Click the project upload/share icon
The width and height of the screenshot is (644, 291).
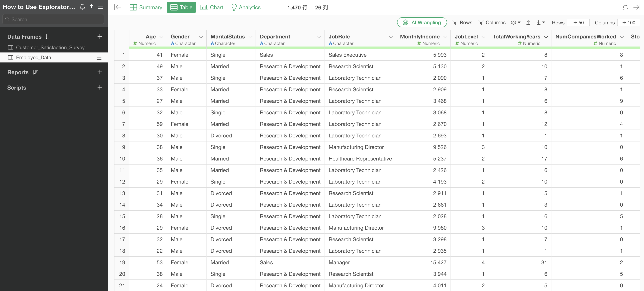(x=92, y=7)
